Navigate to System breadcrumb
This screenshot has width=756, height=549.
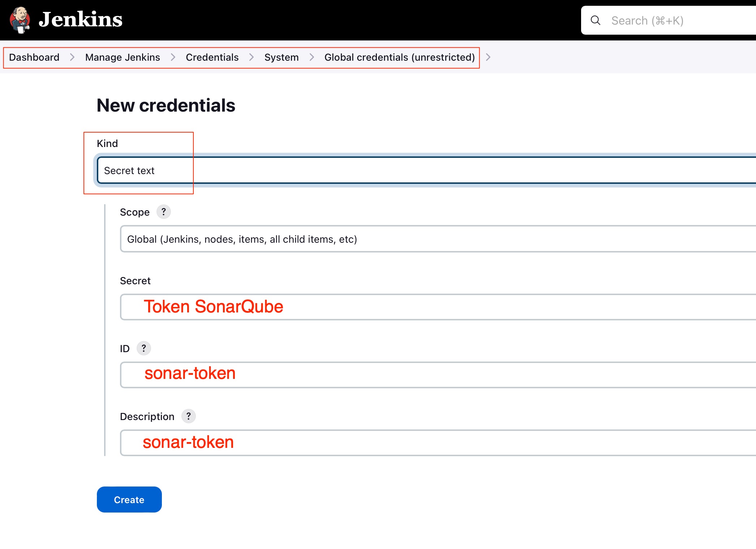tap(282, 57)
